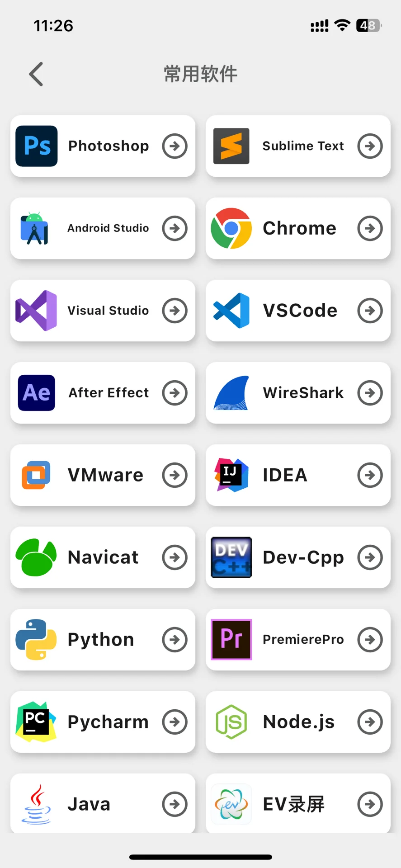Open the Pycharm label
Viewport: 401px width, 868px height.
(x=108, y=722)
